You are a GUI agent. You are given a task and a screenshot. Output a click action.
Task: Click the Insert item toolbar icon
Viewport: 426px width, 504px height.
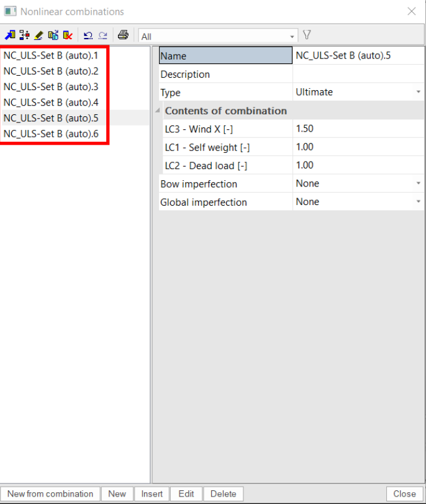[24, 35]
